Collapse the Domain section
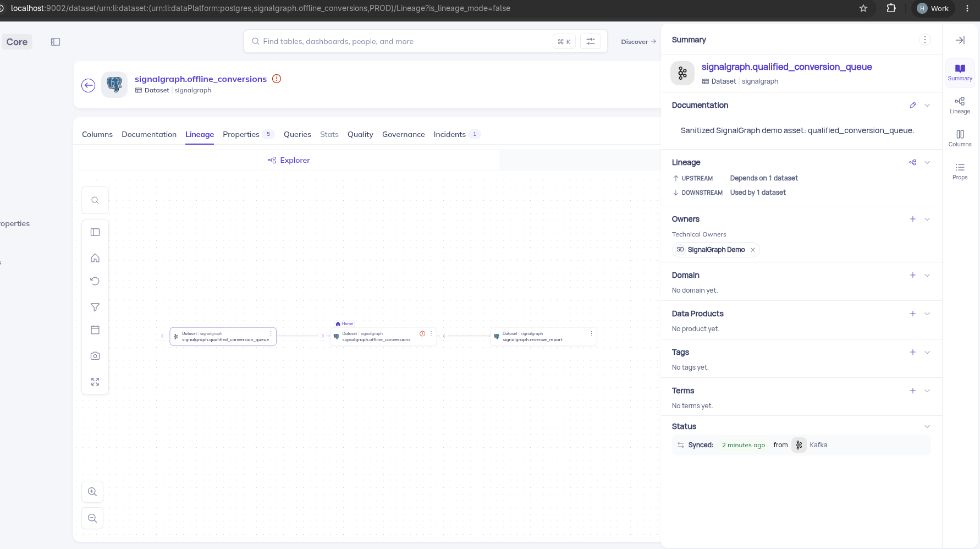The width and height of the screenshot is (980, 549). (927, 275)
